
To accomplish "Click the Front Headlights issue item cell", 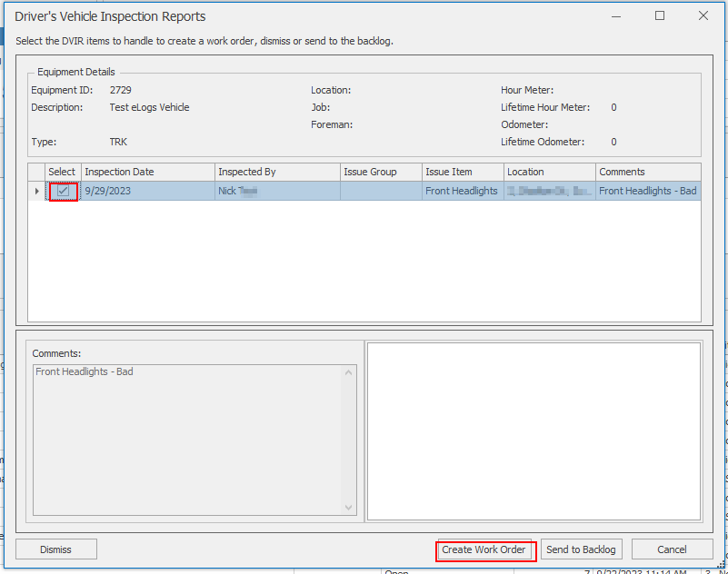I will (x=461, y=191).
